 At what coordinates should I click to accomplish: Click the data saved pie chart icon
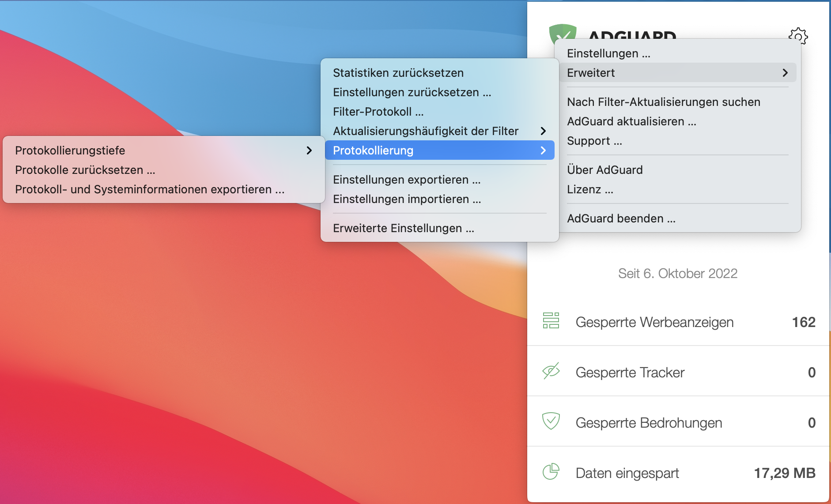click(551, 472)
